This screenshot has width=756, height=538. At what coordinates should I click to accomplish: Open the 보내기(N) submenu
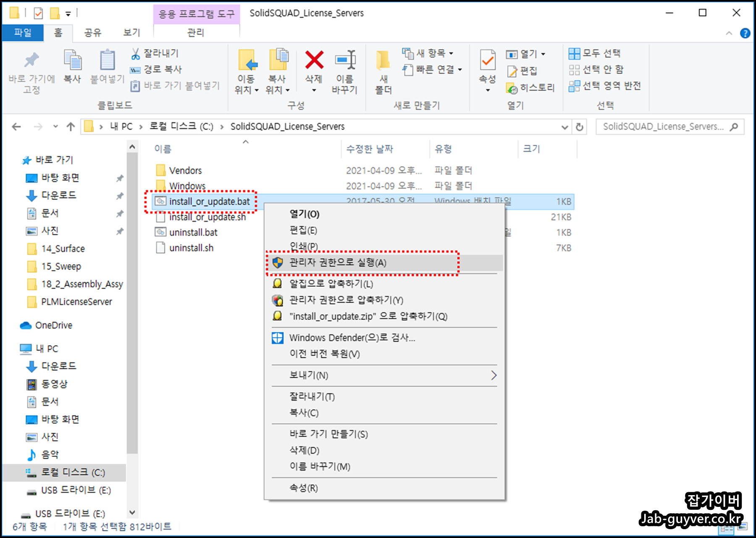click(x=384, y=375)
